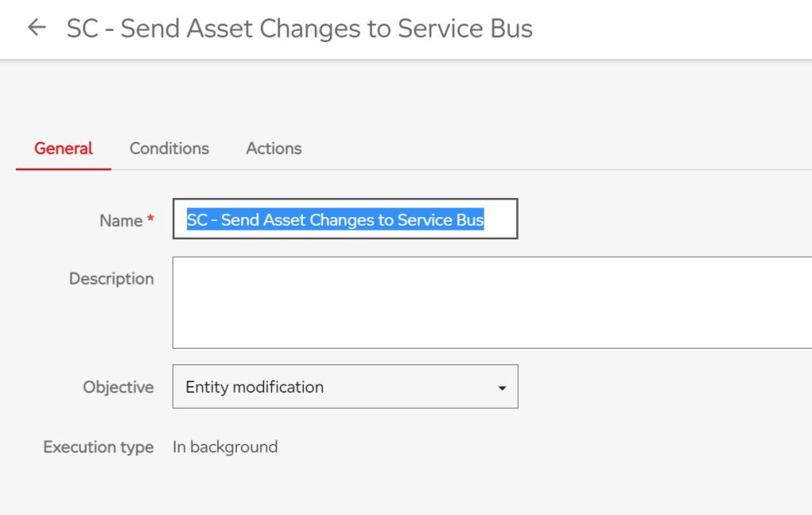Click into the Name input field
The width and height of the screenshot is (812, 515).
(500, 219)
